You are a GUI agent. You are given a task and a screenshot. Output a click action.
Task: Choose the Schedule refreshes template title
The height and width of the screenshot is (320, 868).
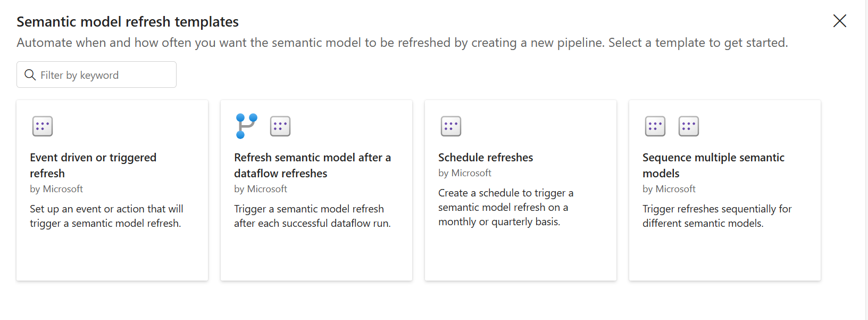tap(486, 158)
